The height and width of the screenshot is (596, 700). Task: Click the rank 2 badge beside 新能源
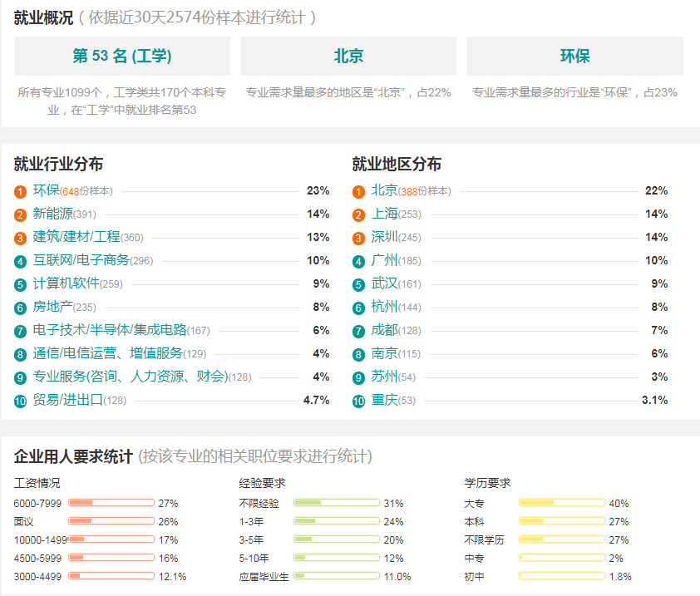tap(20, 215)
